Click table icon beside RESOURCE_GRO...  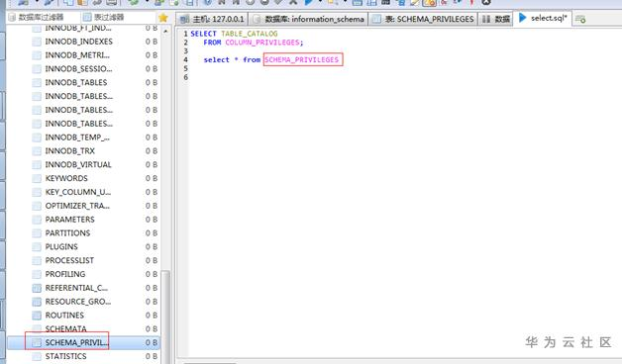click(37, 302)
